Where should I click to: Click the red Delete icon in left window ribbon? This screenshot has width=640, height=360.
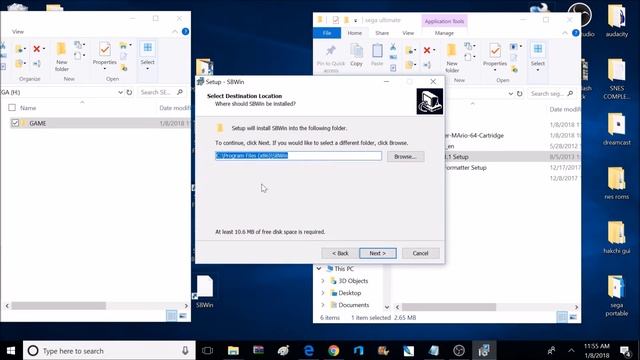pyautogui.click(x=36, y=49)
